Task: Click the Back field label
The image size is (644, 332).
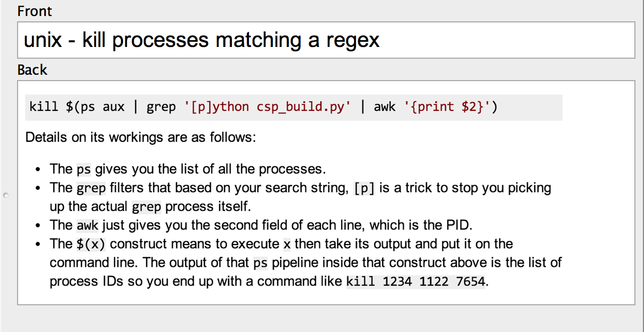Action: point(32,70)
